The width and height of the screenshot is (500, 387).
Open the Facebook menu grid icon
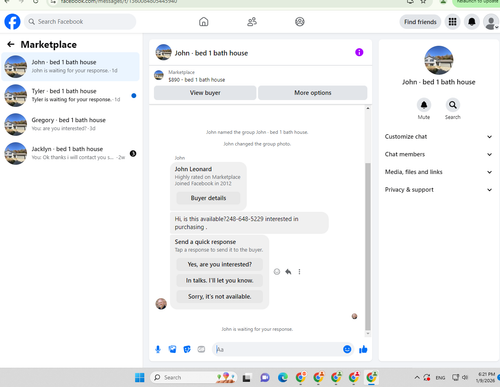[x=452, y=22]
